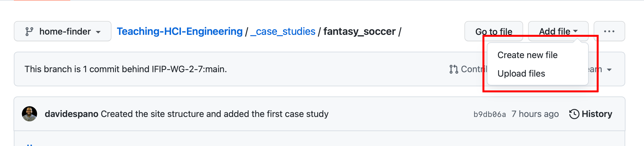Image resolution: width=644 pixels, height=146 pixels.
Task: Open the davidespano username link
Action: click(x=71, y=114)
